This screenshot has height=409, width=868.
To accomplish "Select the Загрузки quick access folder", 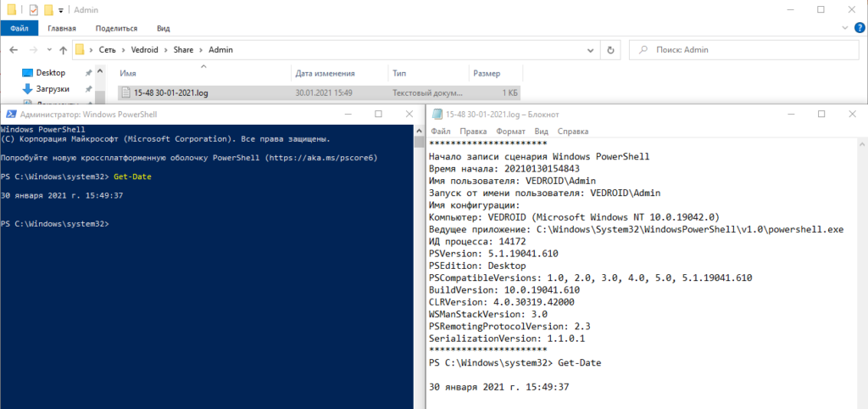I will (53, 89).
